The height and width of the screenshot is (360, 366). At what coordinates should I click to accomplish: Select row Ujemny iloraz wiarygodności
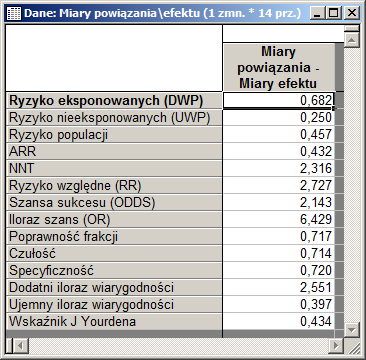[x=114, y=304]
